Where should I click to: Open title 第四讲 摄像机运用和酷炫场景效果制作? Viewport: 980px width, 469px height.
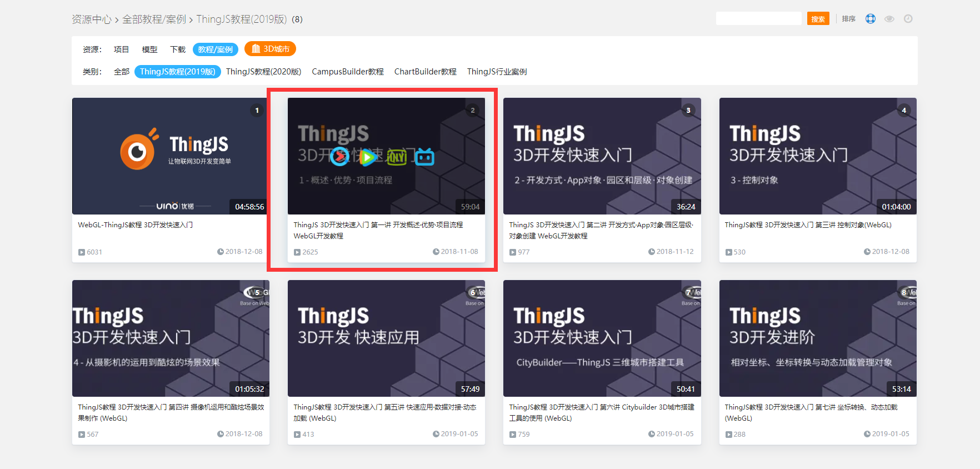coord(171,412)
